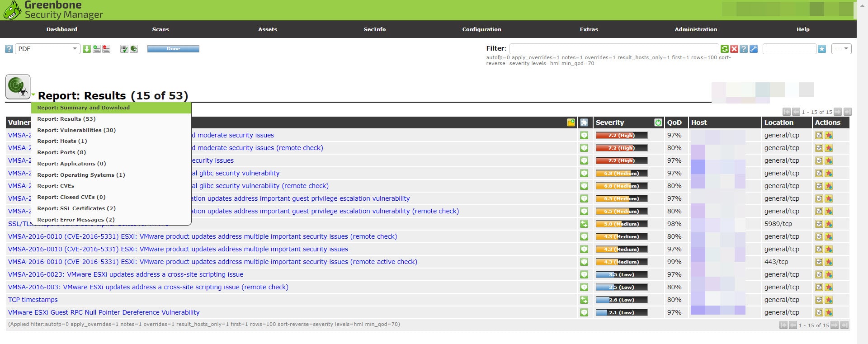
Task: Click the blue help icon beside PDF dropdown
Action: [x=9, y=49]
